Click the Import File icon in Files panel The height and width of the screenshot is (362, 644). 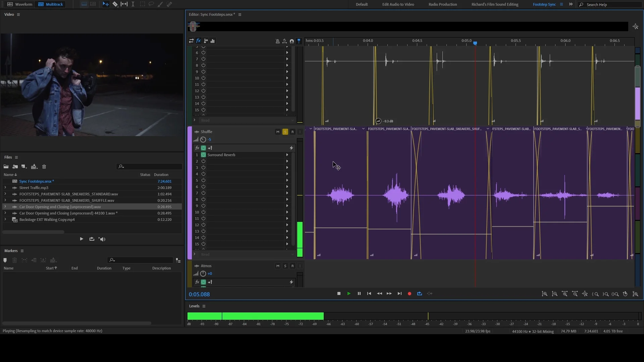tap(15, 167)
